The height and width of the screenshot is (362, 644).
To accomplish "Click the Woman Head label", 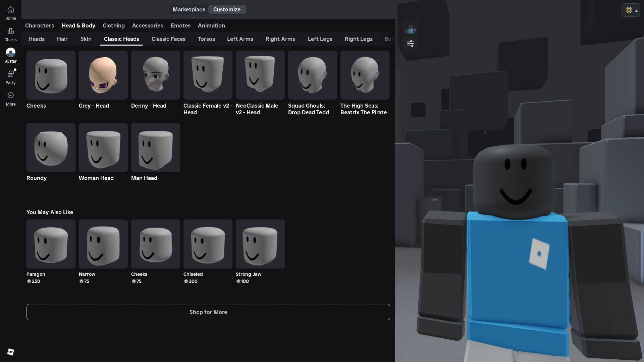I will pyautogui.click(x=96, y=178).
